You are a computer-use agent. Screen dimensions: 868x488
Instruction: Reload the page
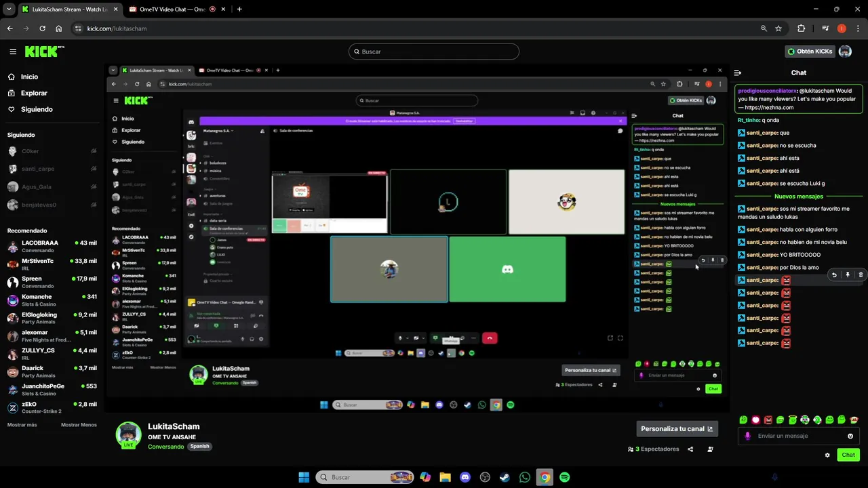point(42,28)
